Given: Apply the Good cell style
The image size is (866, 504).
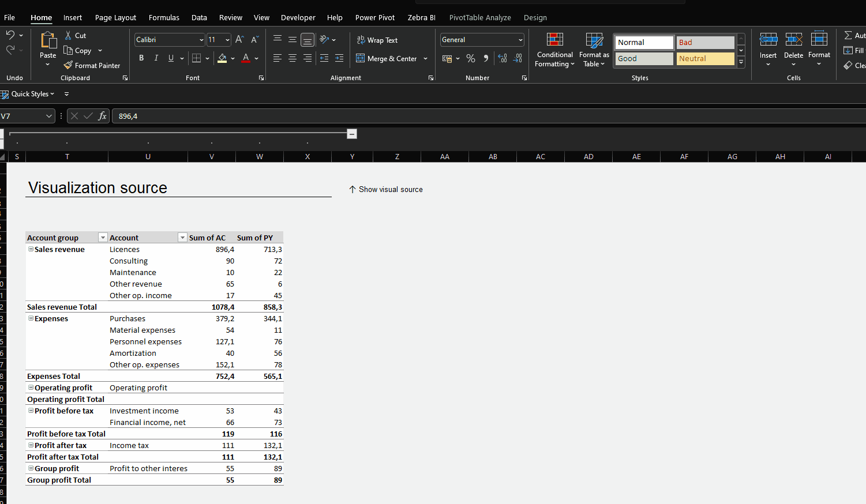Looking at the screenshot, I should (x=643, y=58).
